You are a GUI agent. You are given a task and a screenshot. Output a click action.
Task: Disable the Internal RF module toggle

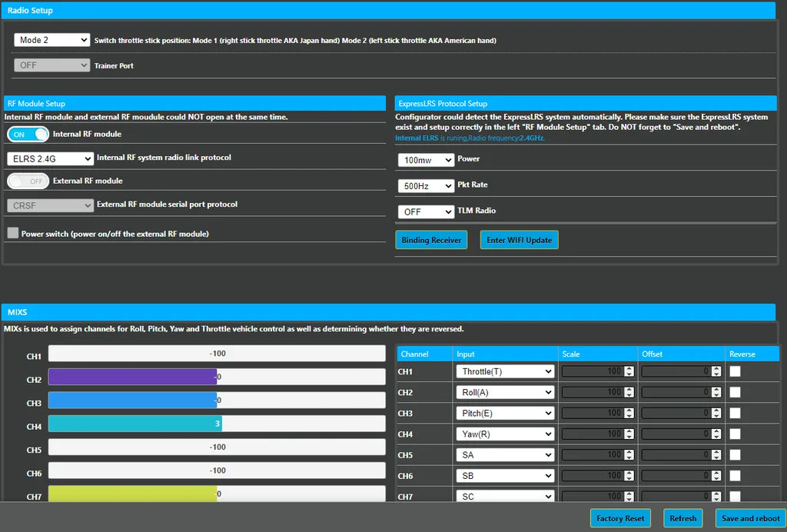coord(28,134)
